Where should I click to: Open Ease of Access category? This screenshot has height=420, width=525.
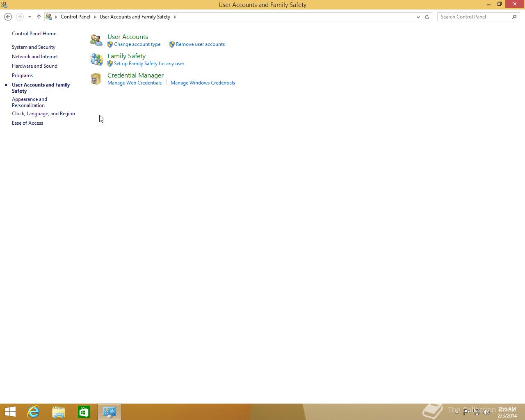coord(27,123)
